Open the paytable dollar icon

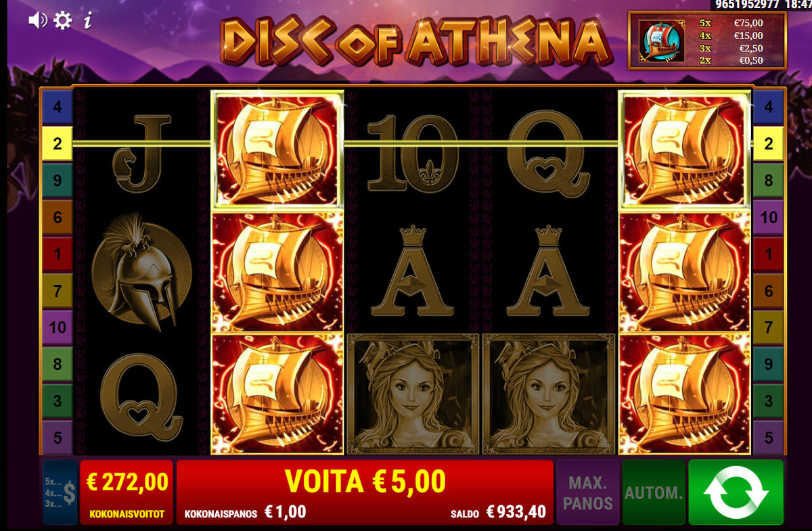pos(60,492)
